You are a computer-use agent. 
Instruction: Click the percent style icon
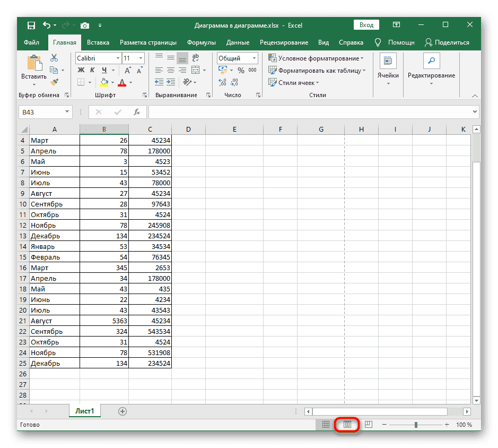click(x=241, y=70)
